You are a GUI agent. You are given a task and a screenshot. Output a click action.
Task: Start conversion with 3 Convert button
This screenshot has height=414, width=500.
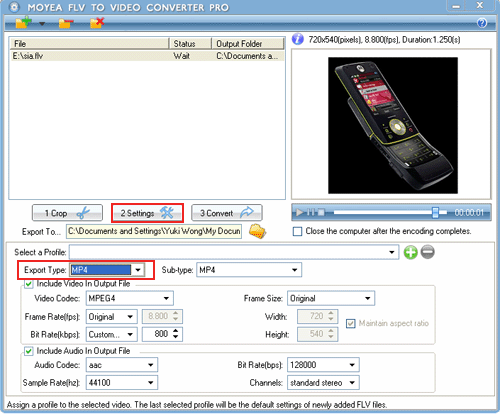227,213
